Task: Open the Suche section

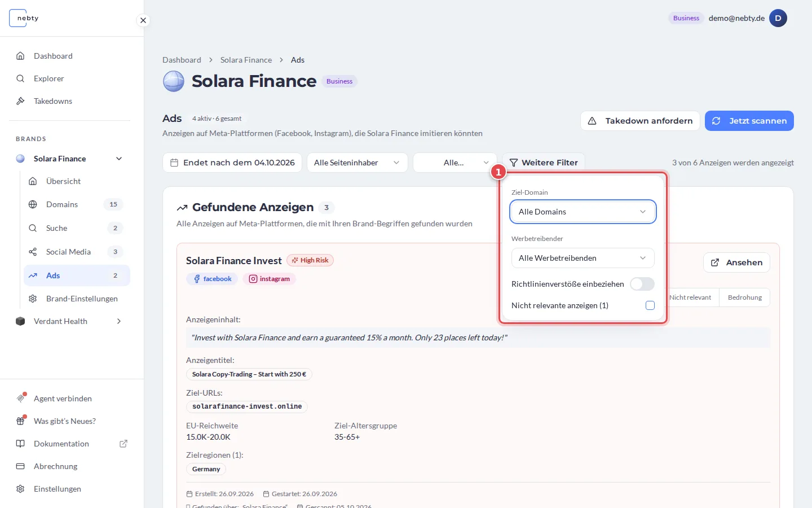Action: point(77,228)
